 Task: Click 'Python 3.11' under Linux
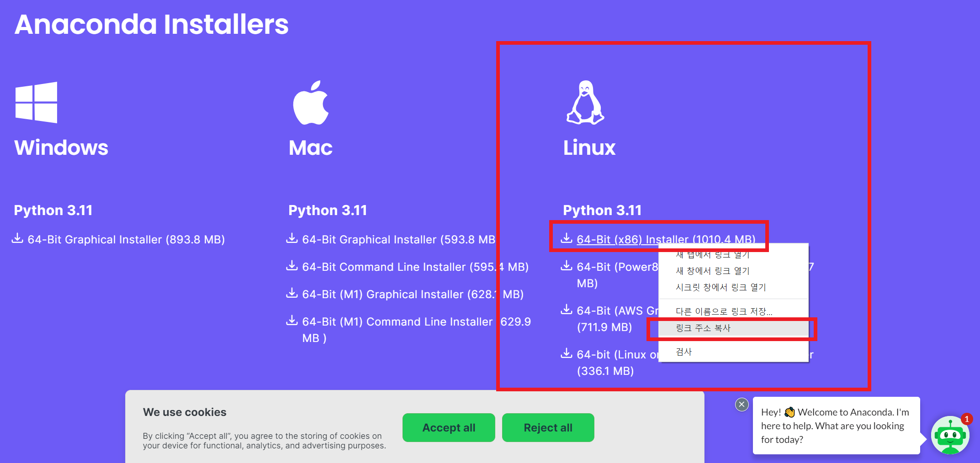pos(603,210)
